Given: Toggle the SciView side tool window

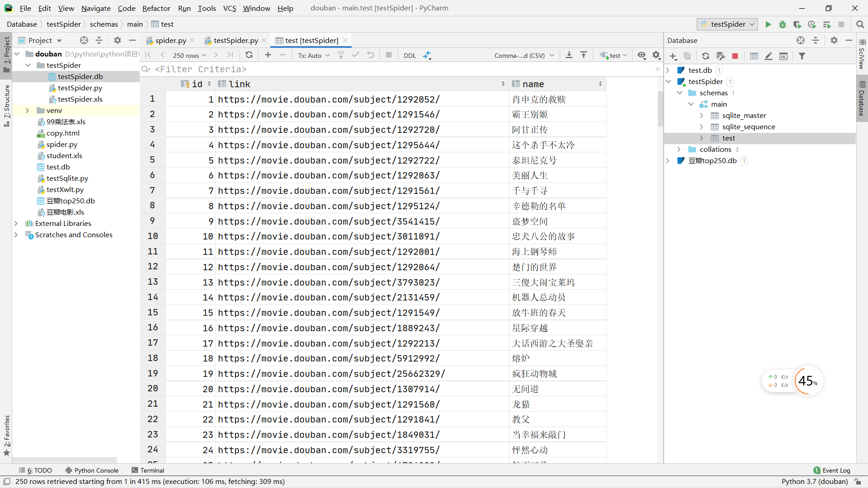Looking at the screenshot, I should (862, 55).
